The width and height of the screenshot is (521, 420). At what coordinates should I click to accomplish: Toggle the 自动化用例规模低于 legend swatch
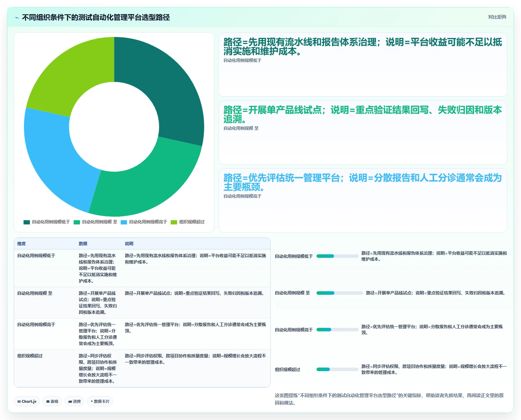pos(27,222)
